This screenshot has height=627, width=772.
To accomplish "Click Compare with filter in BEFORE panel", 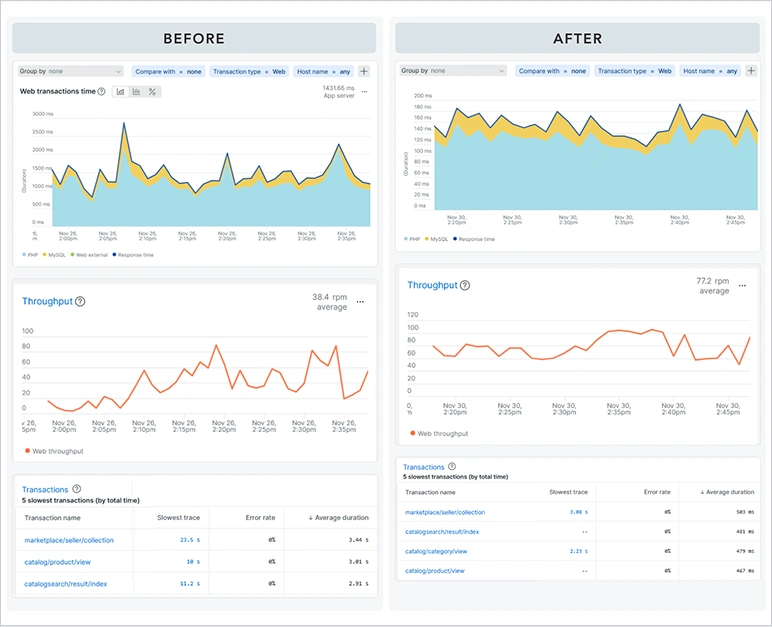I will tap(168, 71).
